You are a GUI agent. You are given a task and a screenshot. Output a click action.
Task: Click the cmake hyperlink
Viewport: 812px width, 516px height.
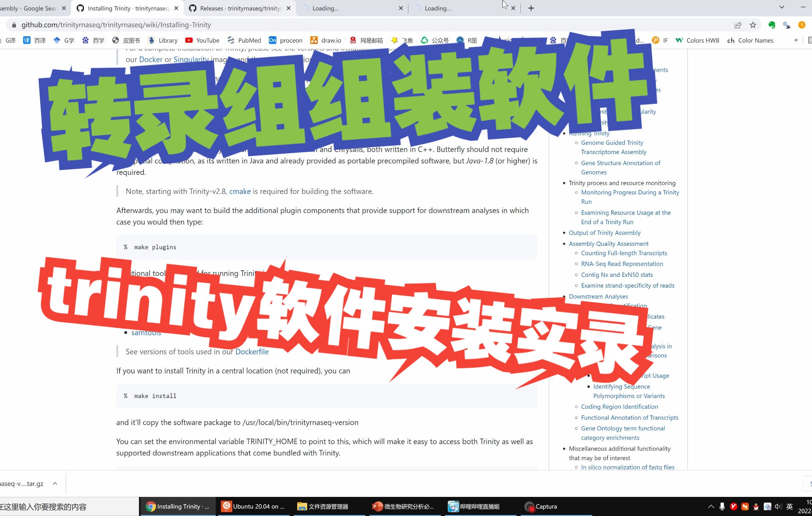(x=240, y=191)
